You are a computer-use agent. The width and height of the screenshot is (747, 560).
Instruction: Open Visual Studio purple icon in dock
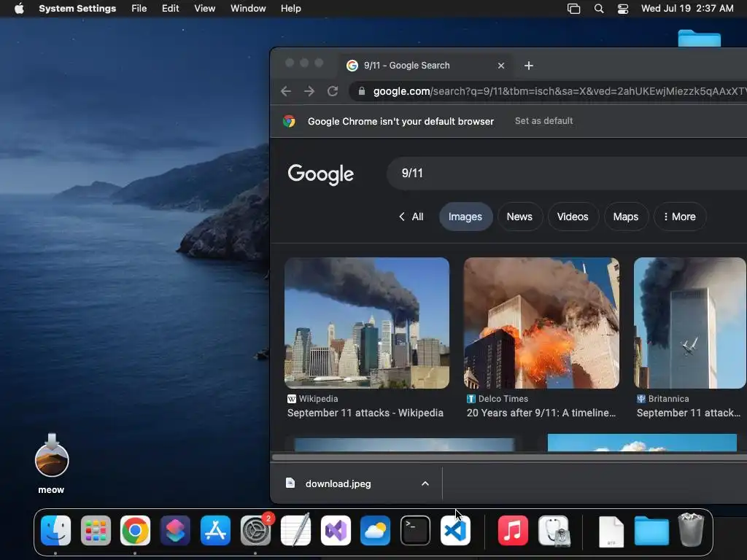pos(336,530)
